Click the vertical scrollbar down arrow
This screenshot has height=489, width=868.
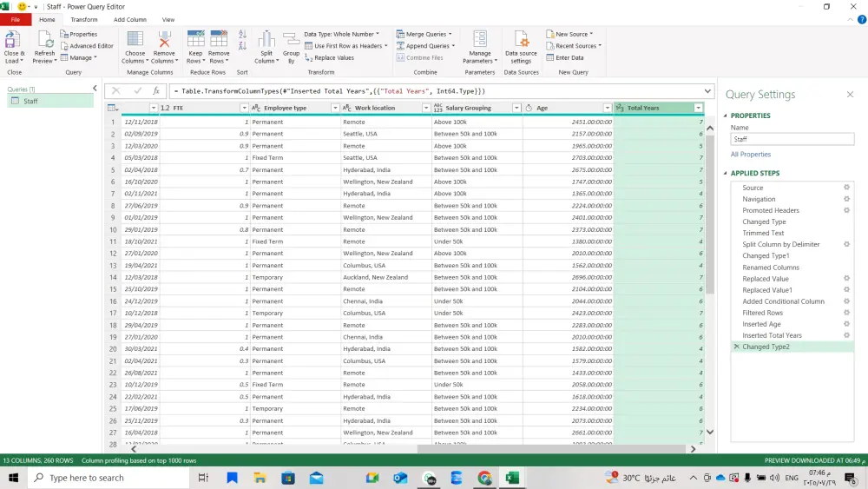(710, 432)
